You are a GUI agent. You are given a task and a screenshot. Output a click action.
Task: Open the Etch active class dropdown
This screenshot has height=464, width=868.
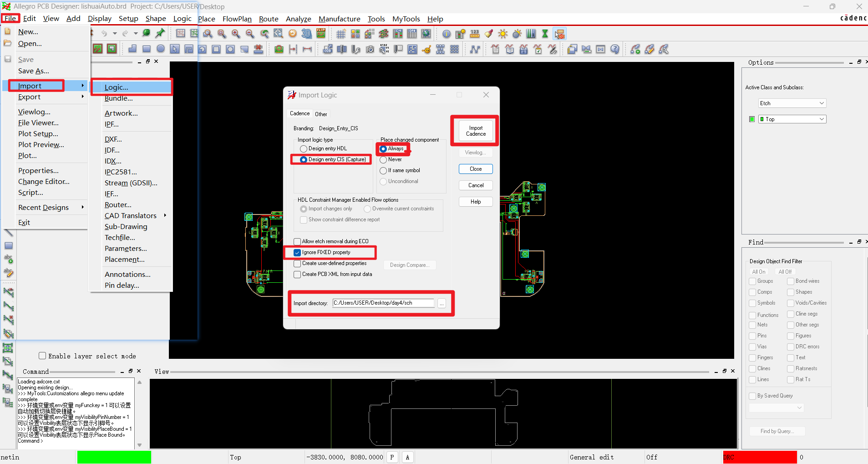click(x=792, y=103)
